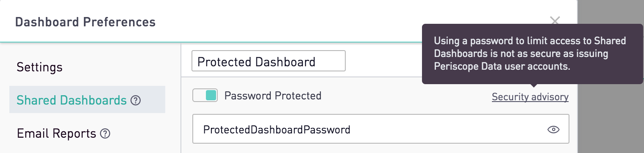Focus the ProtectedDashboardPassword field
This screenshot has width=644, height=153.
pyautogui.click(x=380, y=129)
